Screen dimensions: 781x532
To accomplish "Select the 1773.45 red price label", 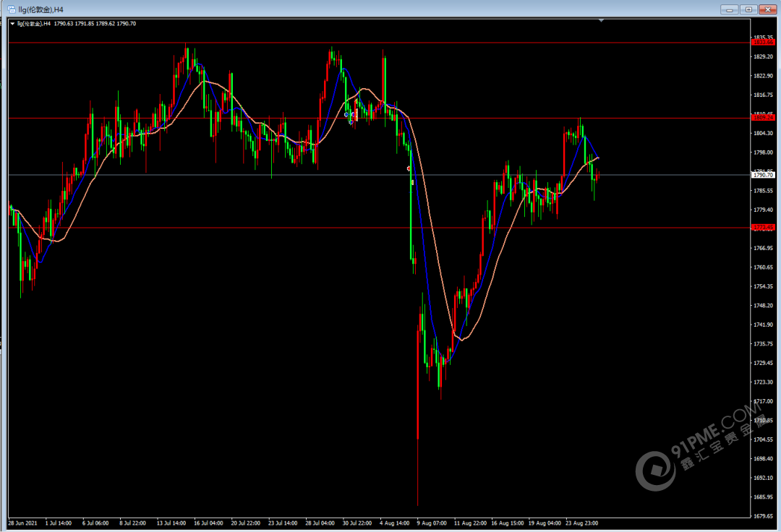I will pos(763,228).
